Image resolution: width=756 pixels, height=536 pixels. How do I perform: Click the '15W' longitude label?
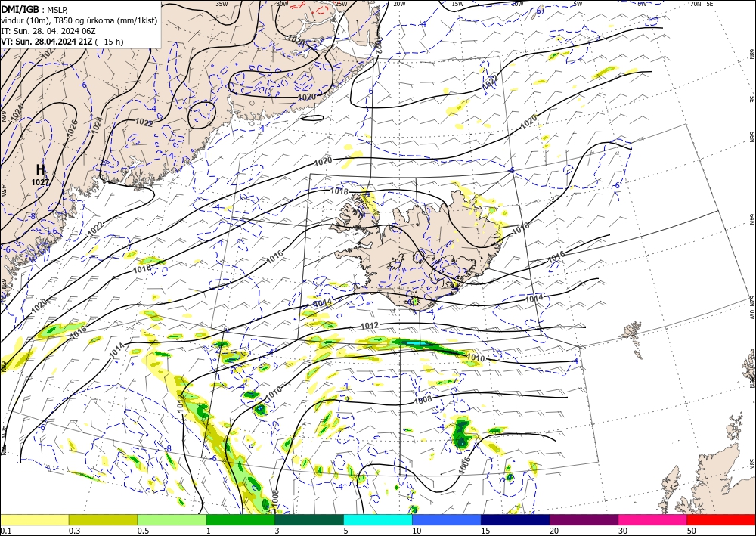click(457, 4)
